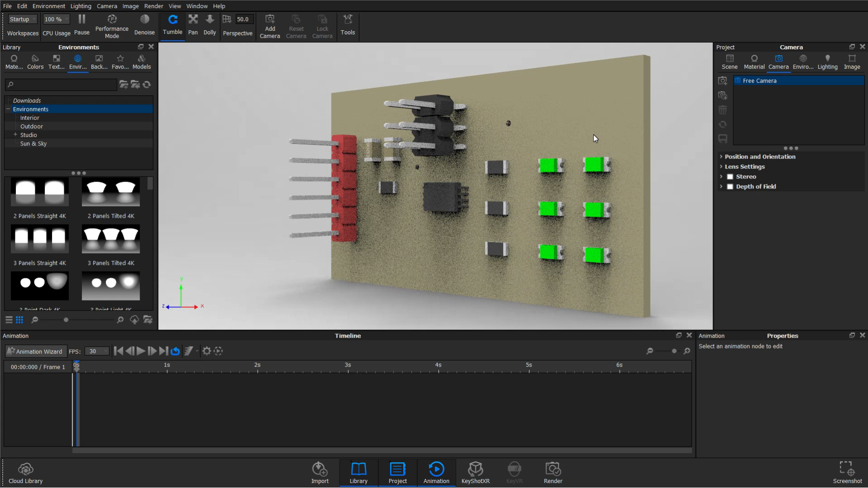Open the Render menu
The width and height of the screenshot is (868, 488).
154,6
